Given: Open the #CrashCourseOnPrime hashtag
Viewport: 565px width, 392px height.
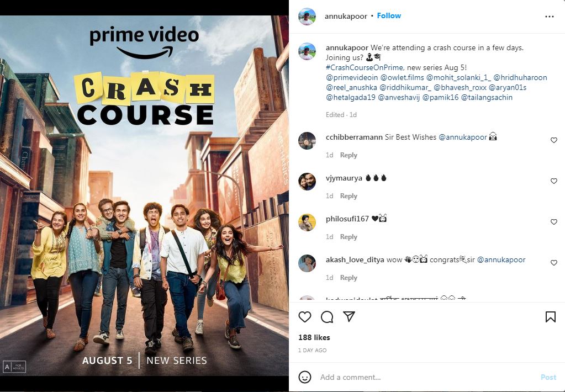Looking at the screenshot, I should pyautogui.click(x=365, y=67).
